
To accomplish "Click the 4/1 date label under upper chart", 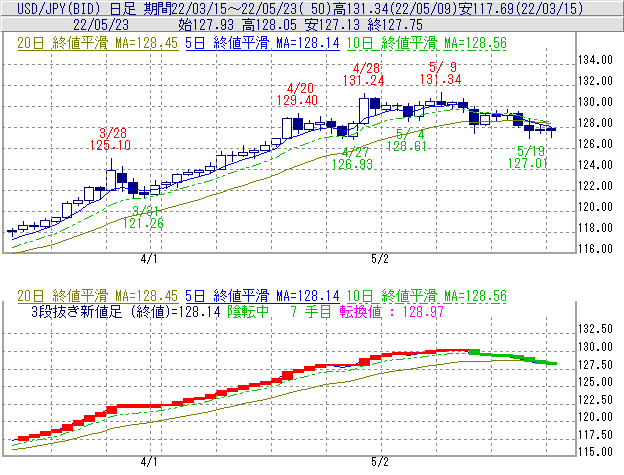I will coord(149,259).
